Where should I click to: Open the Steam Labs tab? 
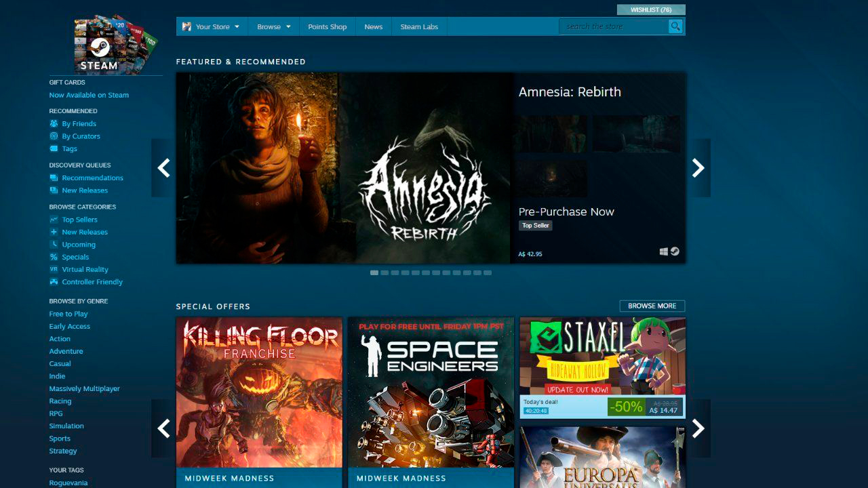[418, 27]
